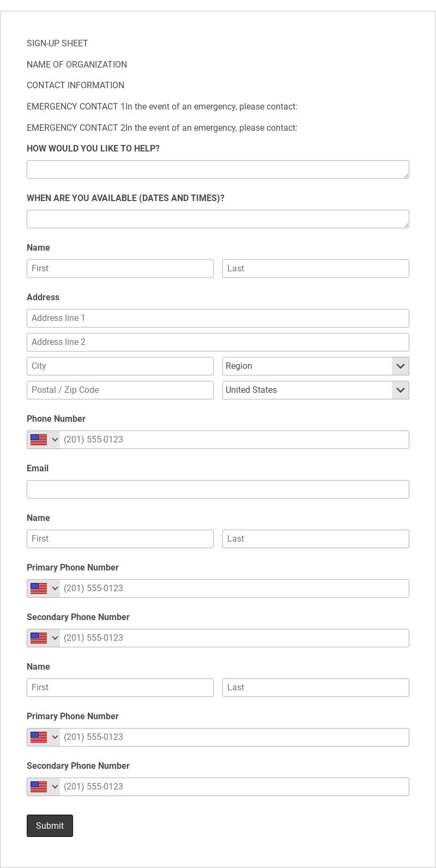Focus Last name of emergency contact 1

pyautogui.click(x=316, y=539)
